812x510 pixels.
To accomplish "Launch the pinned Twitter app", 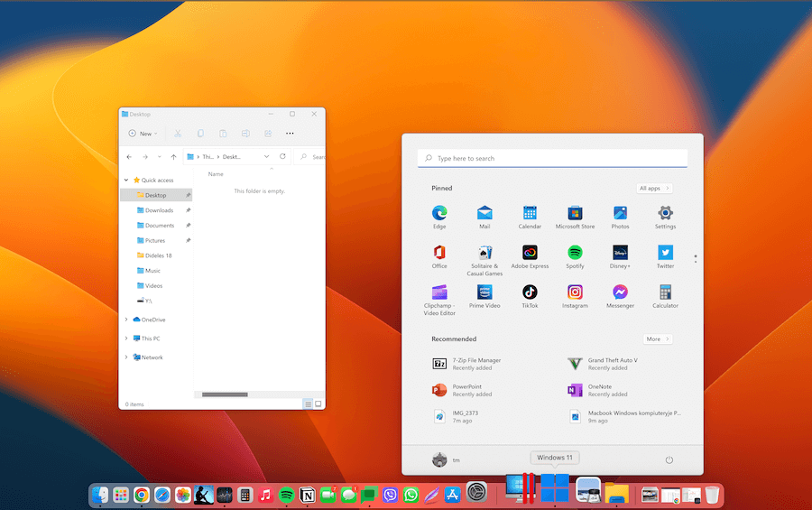I will (x=665, y=256).
